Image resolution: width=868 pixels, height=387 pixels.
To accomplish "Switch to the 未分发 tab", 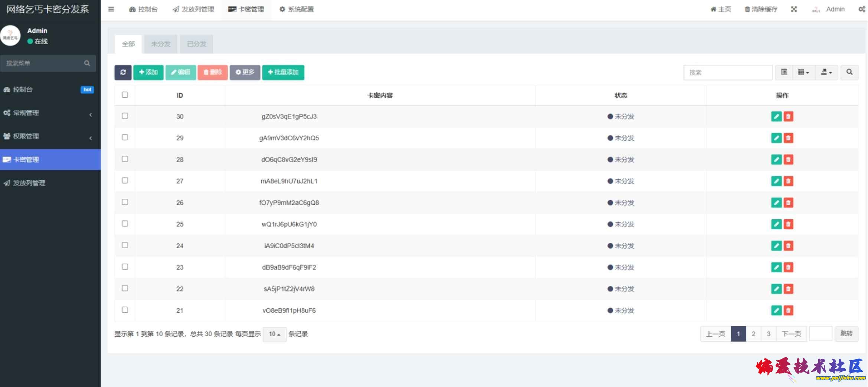I will [161, 44].
